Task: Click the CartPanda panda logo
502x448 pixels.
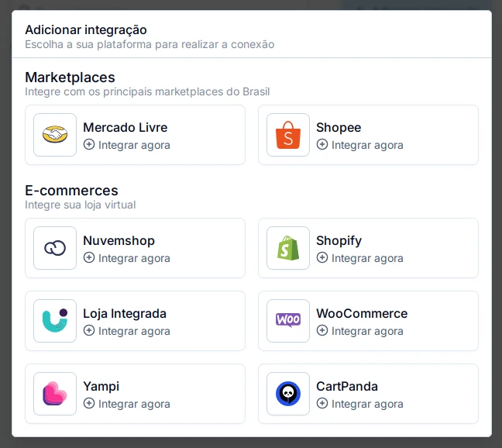Action: (288, 394)
